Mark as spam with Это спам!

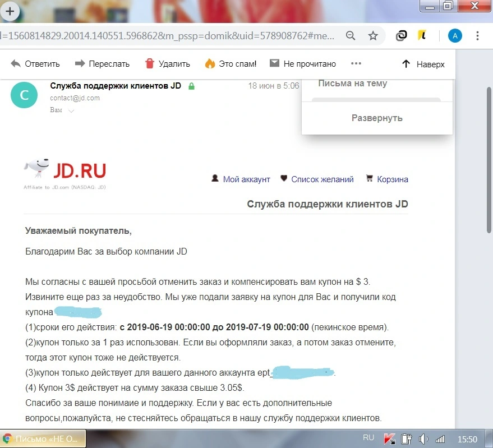(231, 64)
